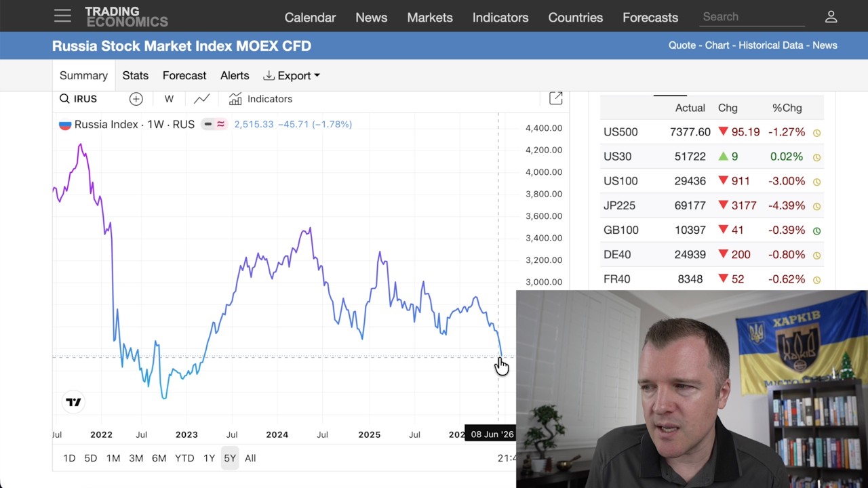Open the user account icon
The image size is (868, 488).
click(x=831, y=17)
